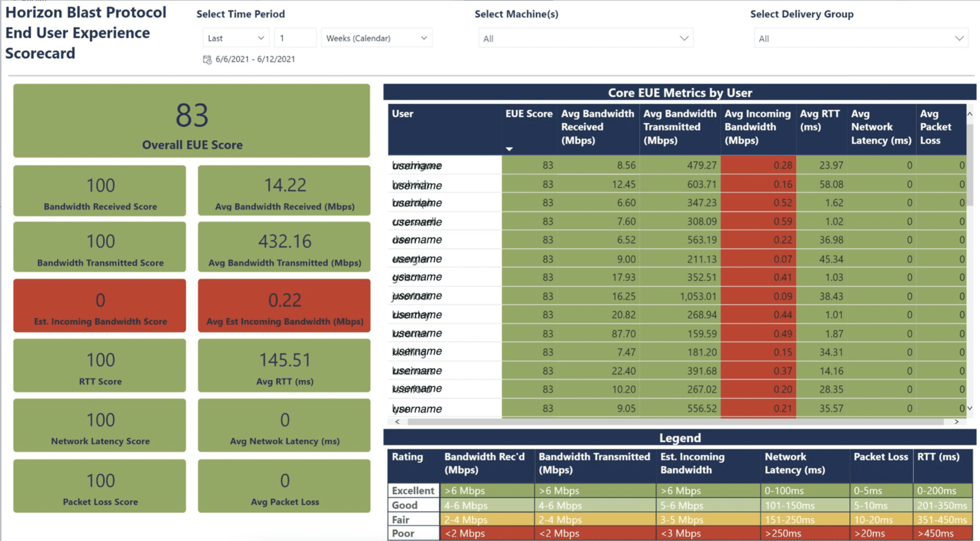Click the up chevron on the table's vertical scrollbar
The image size is (980, 541).
tap(970, 114)
